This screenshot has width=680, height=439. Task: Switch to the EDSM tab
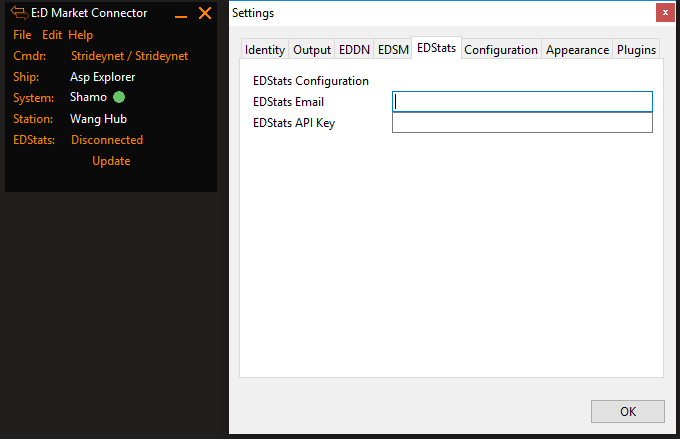point(393,49)
